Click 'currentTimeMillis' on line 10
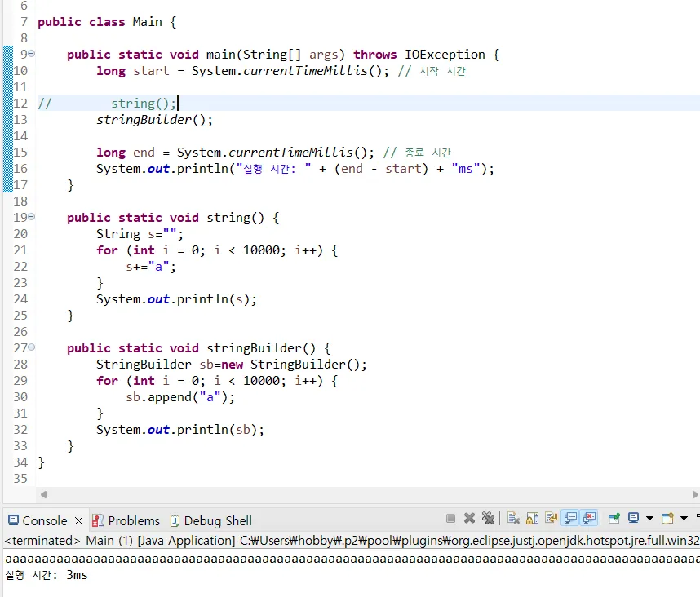The width and height of the screenshot is (700, 597). coord(305,71)
